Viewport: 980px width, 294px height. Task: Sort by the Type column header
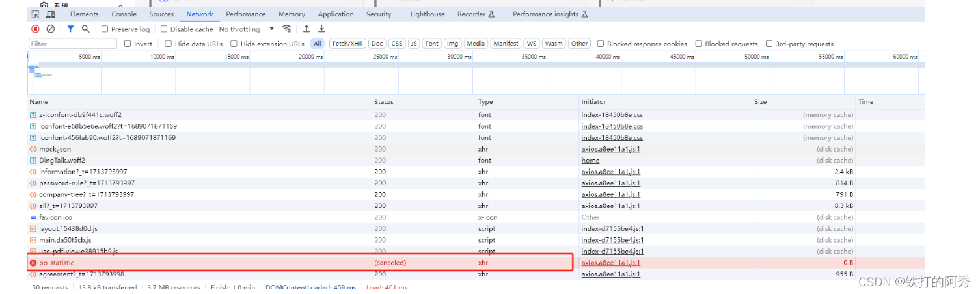(527, 102)
